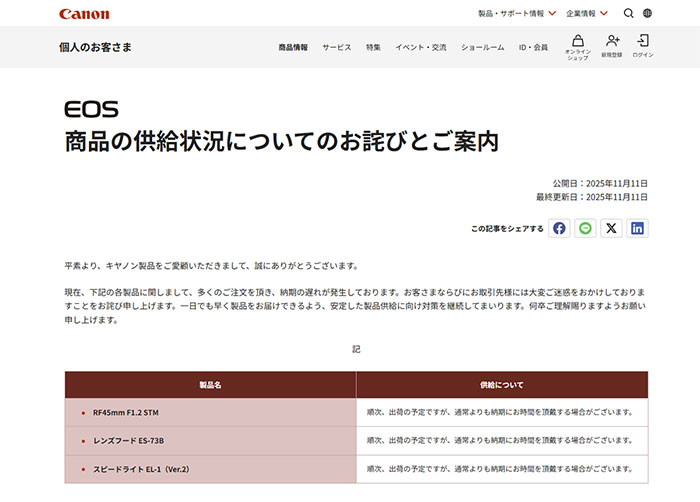This screenshot has width=700, height=502.
Task: Click 最終更新日：2025年11月11日 text
Action: pyautogui.click(x=592, y=197)
